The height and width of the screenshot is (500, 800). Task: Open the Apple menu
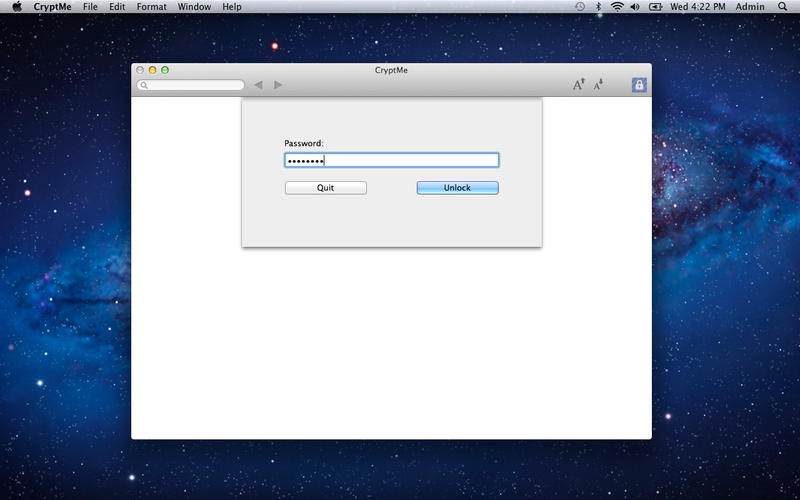pos(17,7)
